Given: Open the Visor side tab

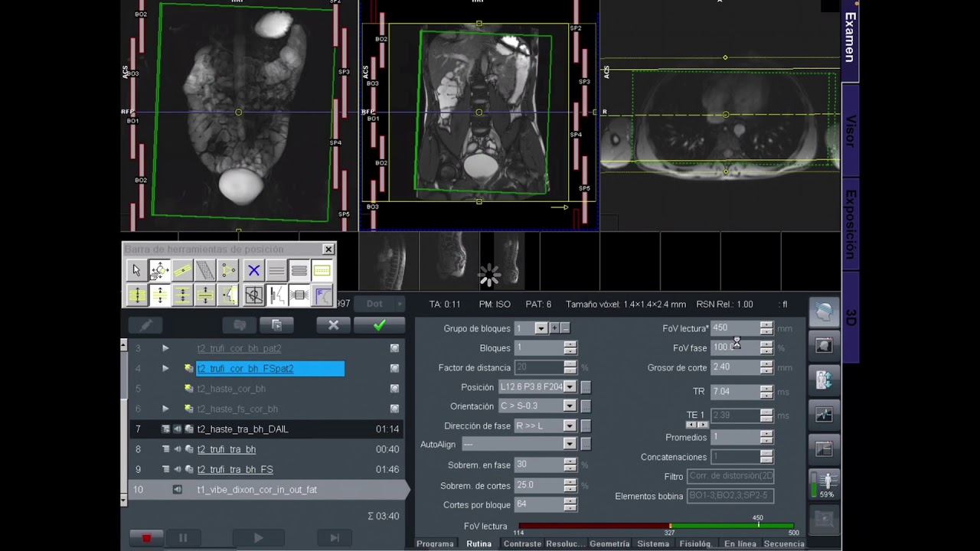Looking at the screenshot, I should coord(850,131).
